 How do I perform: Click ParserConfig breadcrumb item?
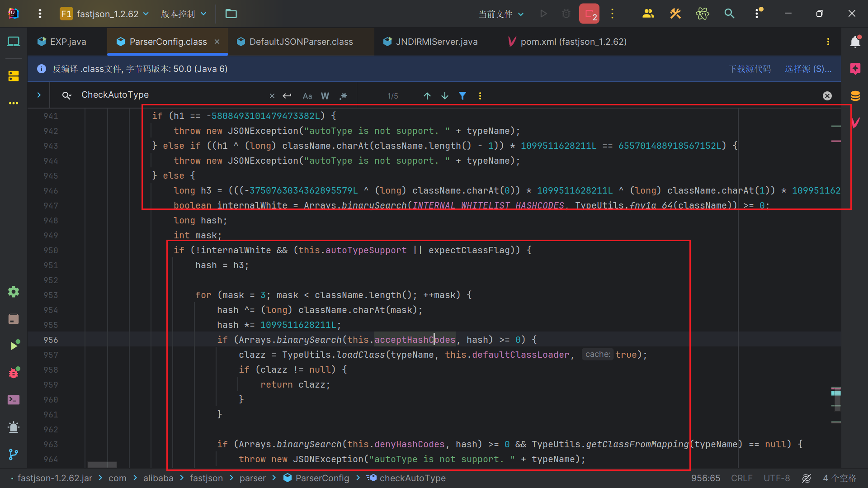316,478
